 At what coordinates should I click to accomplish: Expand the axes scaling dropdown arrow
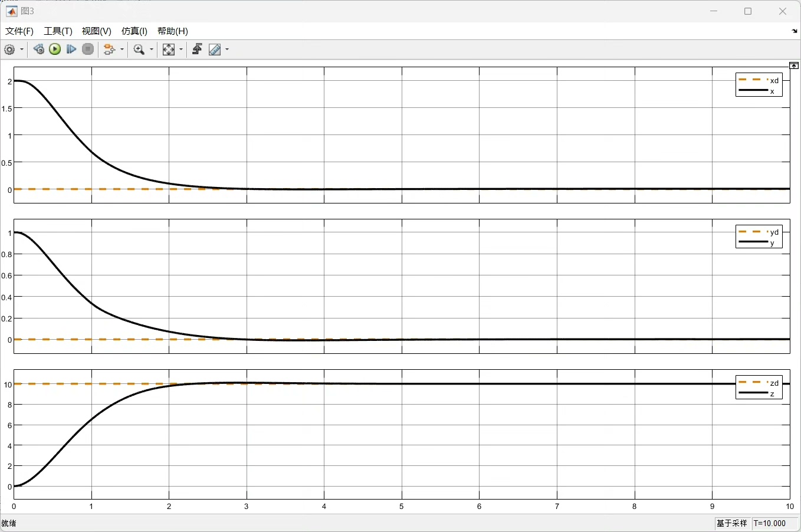tap(181, 50)
